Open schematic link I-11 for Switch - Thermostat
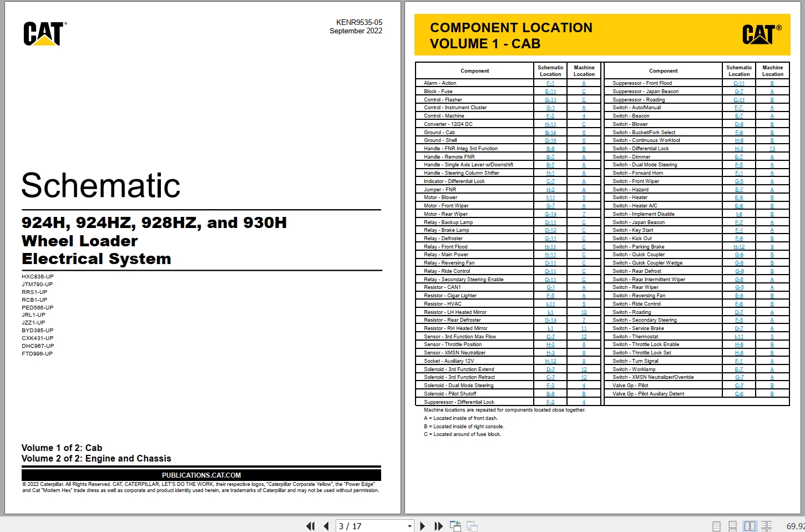The height and width of the screenshot is (532, 805). pos(739,337)
